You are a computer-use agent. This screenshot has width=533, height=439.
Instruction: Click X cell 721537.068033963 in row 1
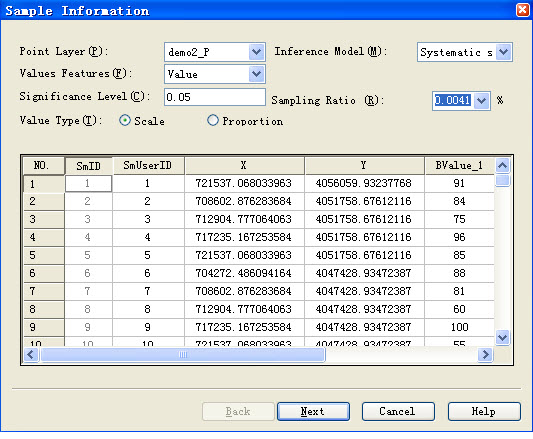[x=244, y=184]
